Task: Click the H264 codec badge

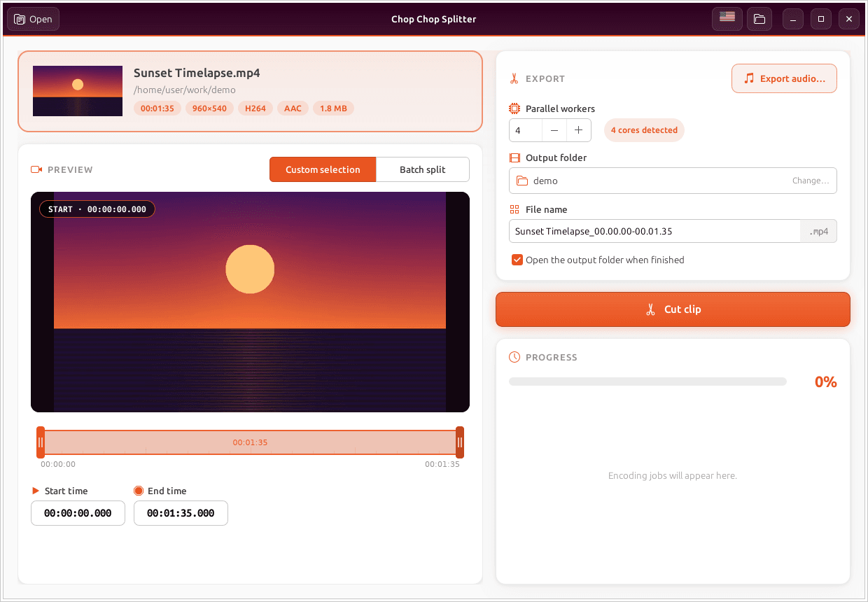Action: (255, 108)
